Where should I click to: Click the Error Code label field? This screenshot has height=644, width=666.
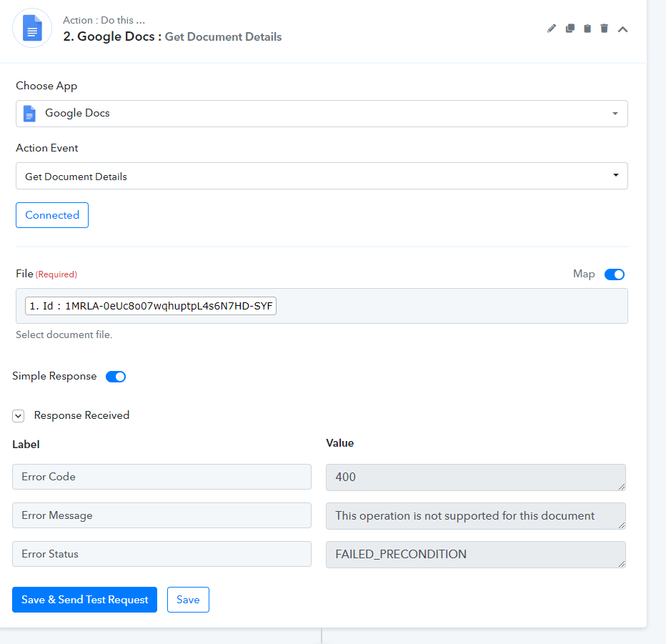click(x=161, y=477)
